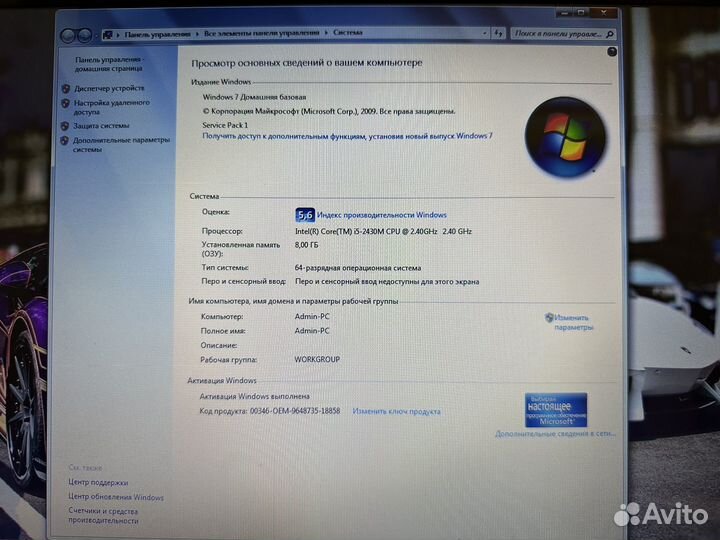Click the Refresh button beside the address bar

pos(498,33)
